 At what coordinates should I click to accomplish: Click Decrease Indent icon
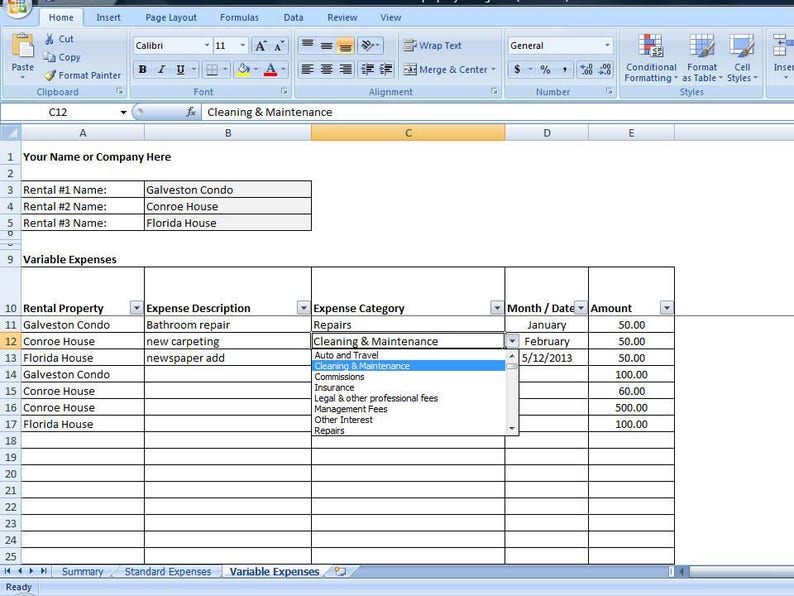(368, 69)
